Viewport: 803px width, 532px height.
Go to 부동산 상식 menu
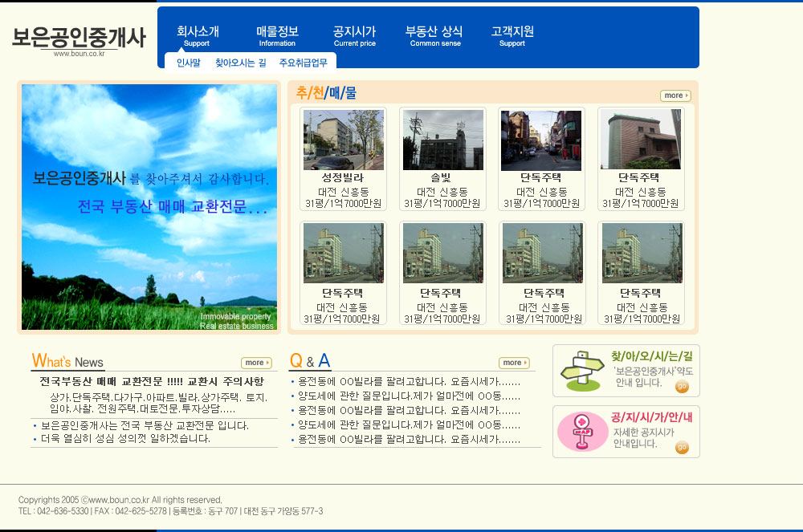pos(434,35)
